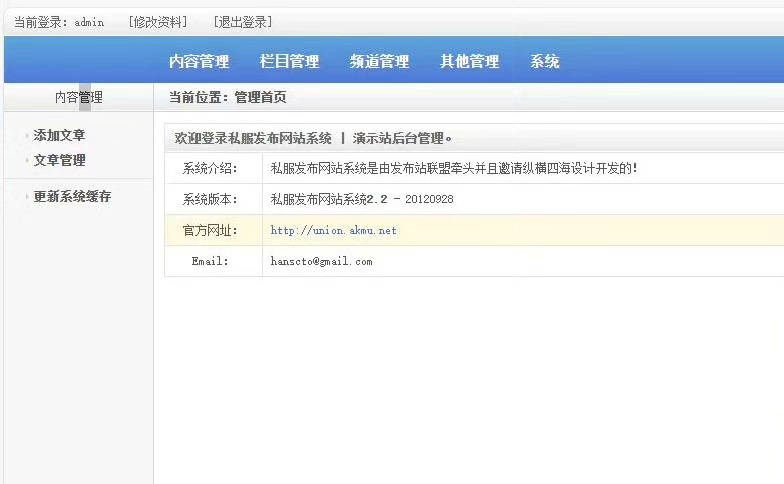
Task: Click the arrow bullet beside 更新系统缓存
Action: pyautogui.click(x=26, y=196)
